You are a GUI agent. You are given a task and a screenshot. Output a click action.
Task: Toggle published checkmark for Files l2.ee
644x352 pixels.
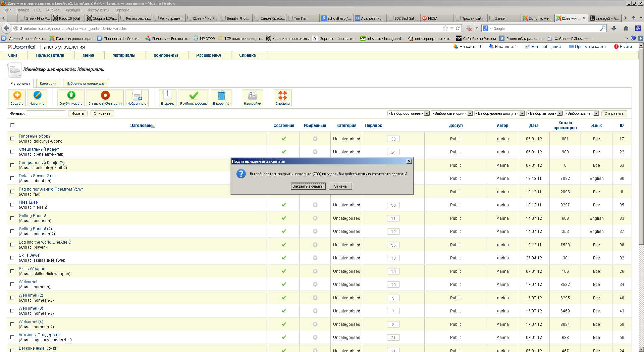pos(284,205)
